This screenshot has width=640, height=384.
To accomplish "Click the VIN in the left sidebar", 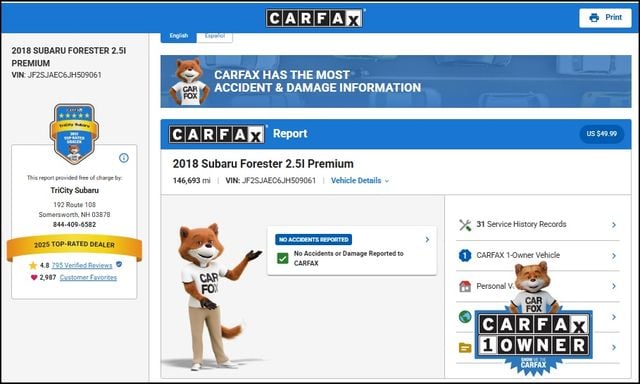I will click(x=56, y=75).
